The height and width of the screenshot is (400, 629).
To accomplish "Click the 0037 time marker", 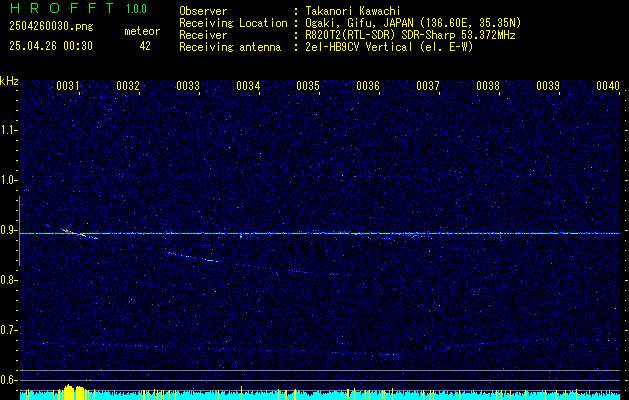I will (x=428, y=86).
